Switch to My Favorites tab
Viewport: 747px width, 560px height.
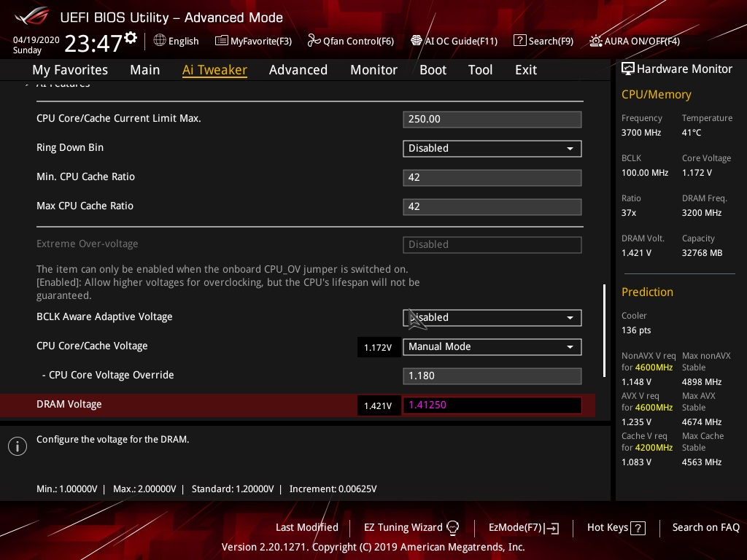70,70
